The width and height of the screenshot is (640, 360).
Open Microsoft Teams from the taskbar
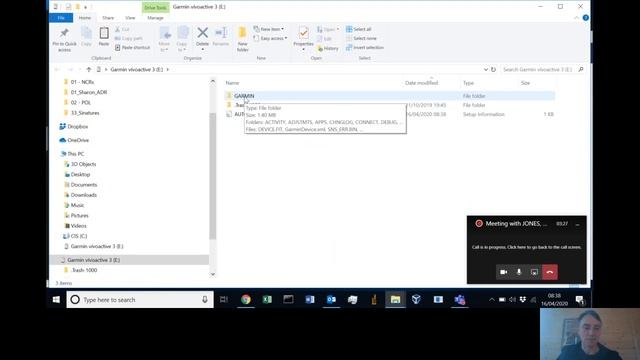click(x=460, y=299)
